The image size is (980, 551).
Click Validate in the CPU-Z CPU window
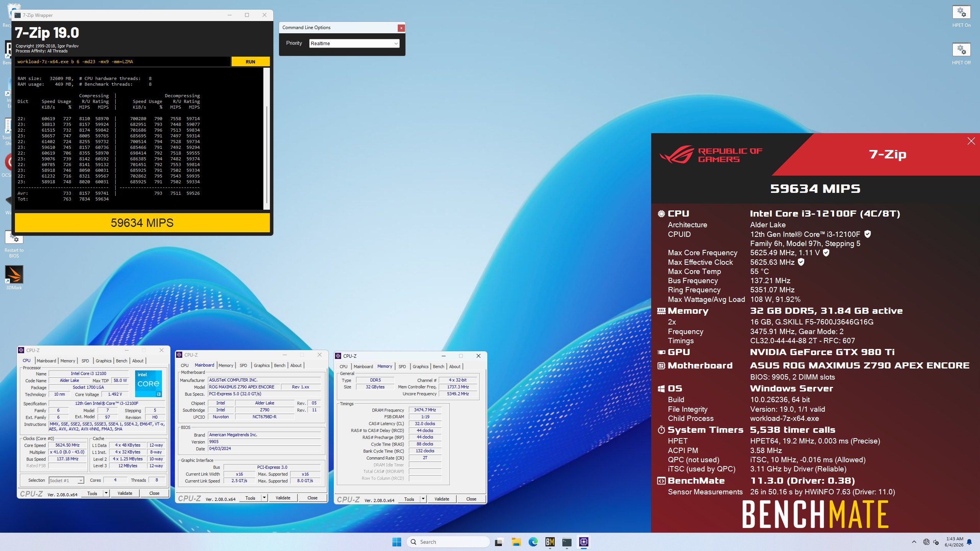click(x=125, y=493)
